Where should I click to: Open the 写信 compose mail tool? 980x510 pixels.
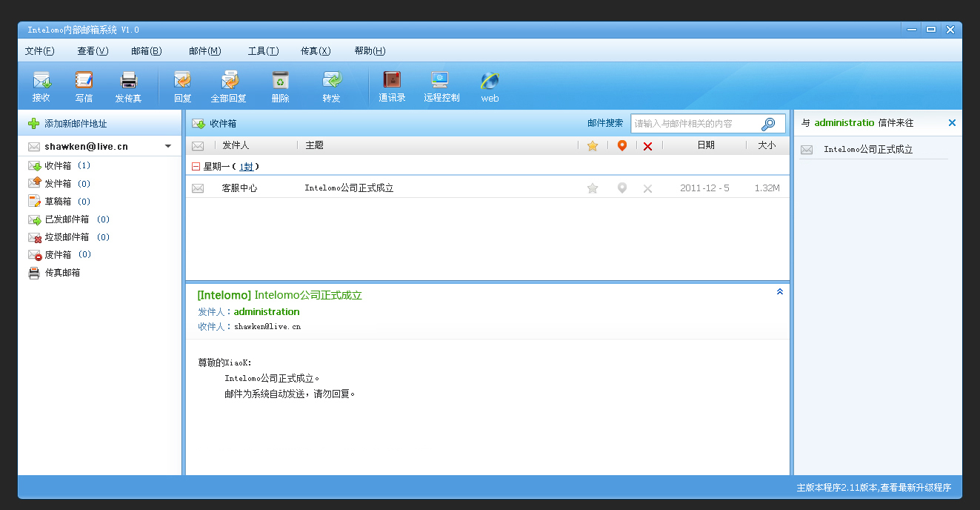click(84, 80)
